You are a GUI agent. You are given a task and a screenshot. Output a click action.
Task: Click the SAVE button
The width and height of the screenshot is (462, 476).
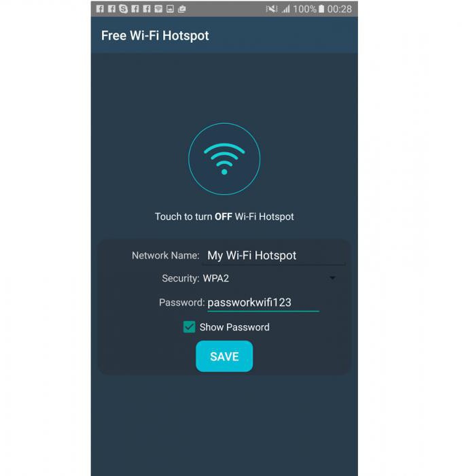(224, 356)
